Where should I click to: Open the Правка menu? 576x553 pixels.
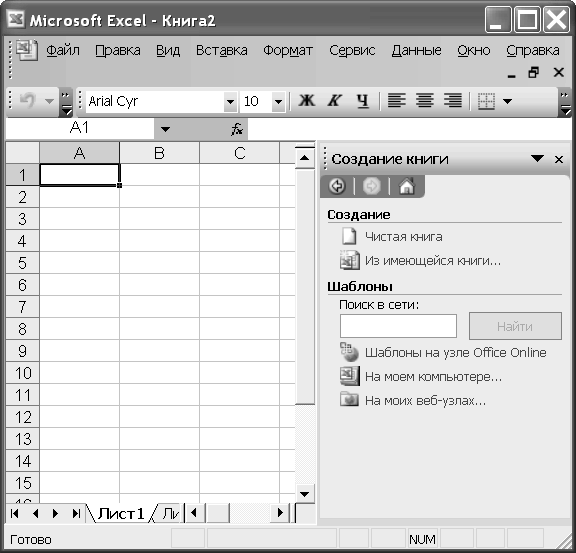[x=118, y=50]
